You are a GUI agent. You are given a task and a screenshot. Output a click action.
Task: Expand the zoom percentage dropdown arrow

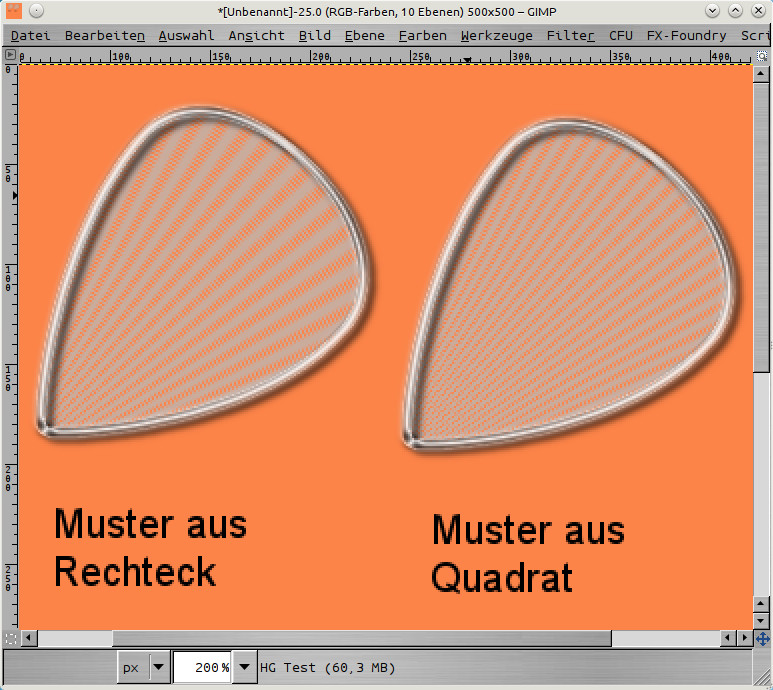pyautogui.click(x=243, y=667)
